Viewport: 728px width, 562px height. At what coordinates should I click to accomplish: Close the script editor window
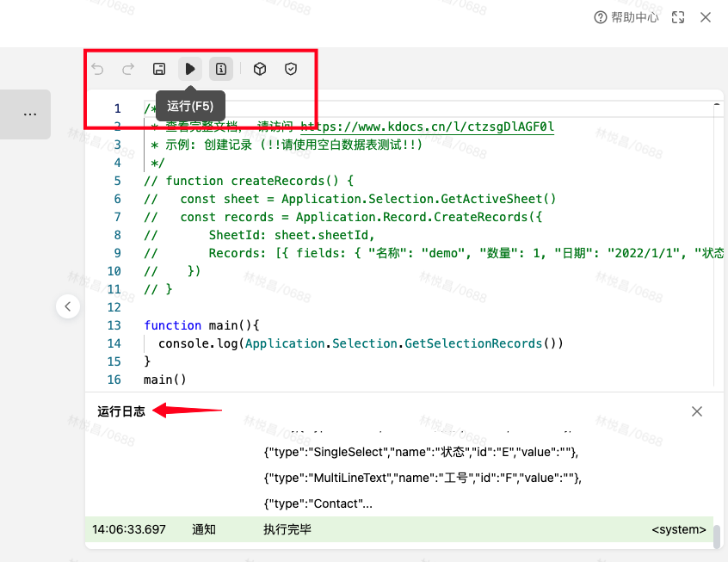click(x=706, y=17)
